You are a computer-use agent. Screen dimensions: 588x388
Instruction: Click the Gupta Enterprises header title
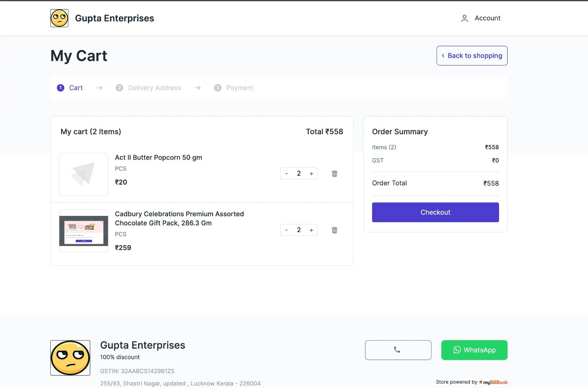coord(115,18)
